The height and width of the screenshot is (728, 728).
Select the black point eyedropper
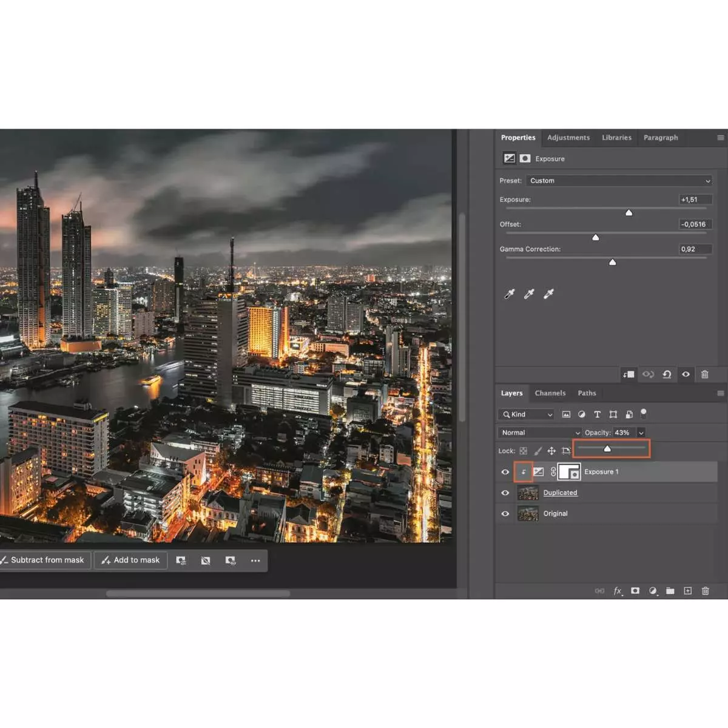[x=508, y=294]
